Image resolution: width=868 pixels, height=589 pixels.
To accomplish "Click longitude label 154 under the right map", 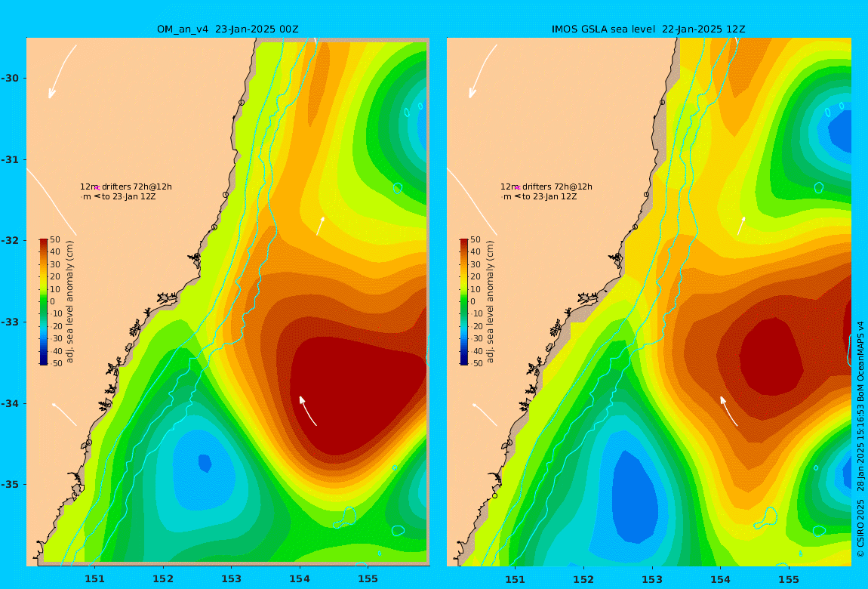I will (x=720, y=579).
